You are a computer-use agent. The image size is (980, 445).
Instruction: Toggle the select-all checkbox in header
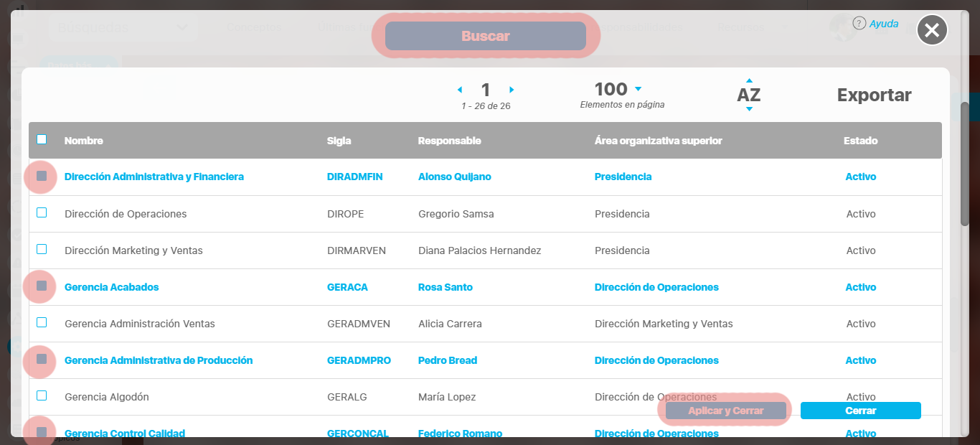click(x=42, y=140)
